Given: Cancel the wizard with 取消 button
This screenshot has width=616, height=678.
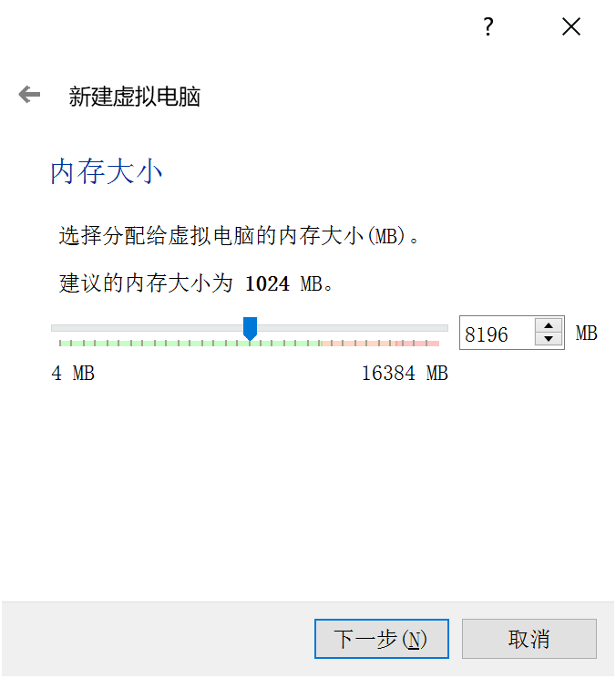Looking at the screenshot, I should point(529,639).
